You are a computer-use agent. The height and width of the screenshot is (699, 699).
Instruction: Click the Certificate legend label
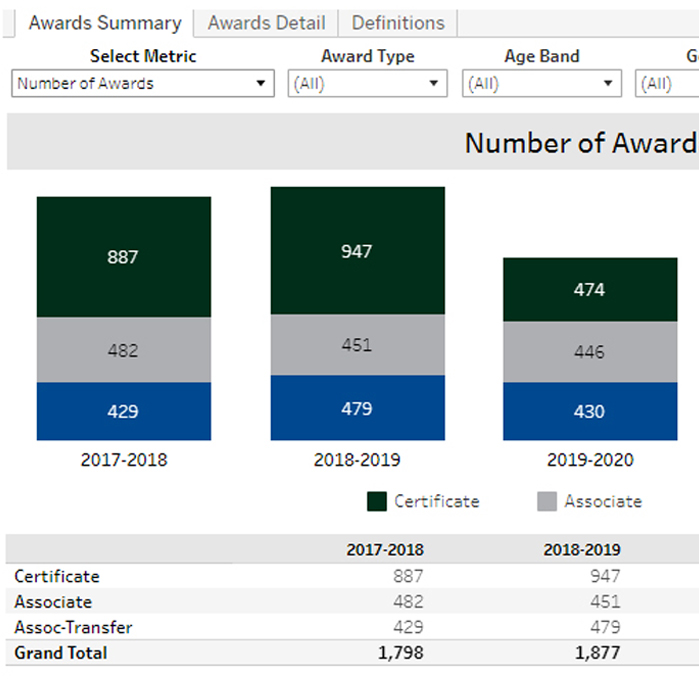[x=437, y=502]
